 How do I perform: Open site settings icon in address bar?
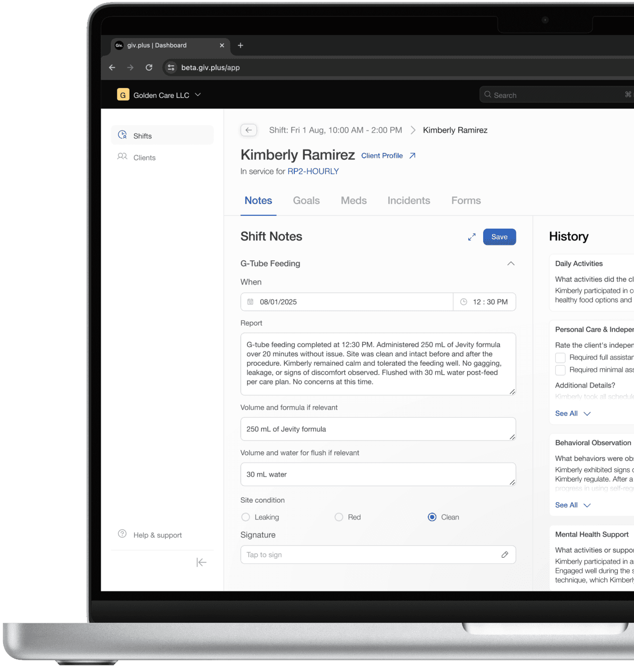click(x=171, y=67)
